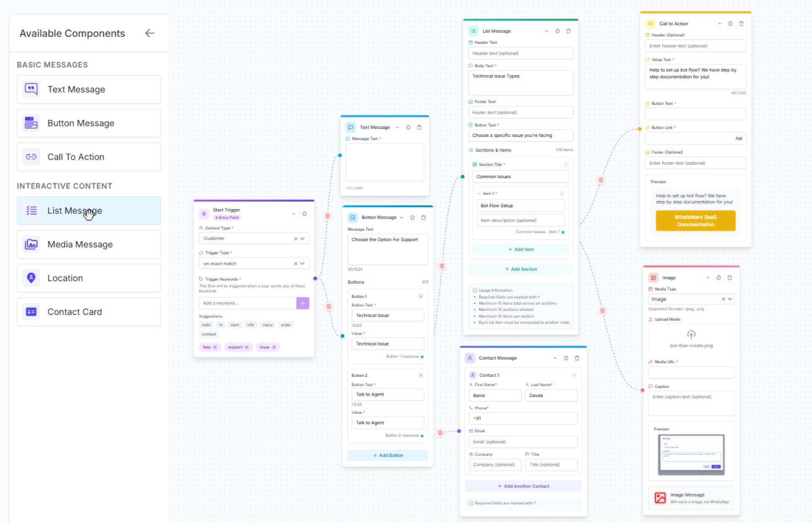This screenshot has width=812, height=532.
Task: Click the Add Section button in List Message
Action: [520, 269]
